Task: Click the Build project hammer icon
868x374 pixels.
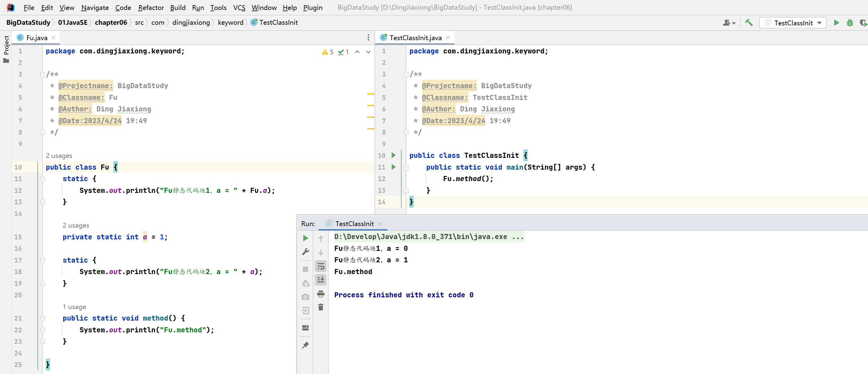Action: pos(749,23)
